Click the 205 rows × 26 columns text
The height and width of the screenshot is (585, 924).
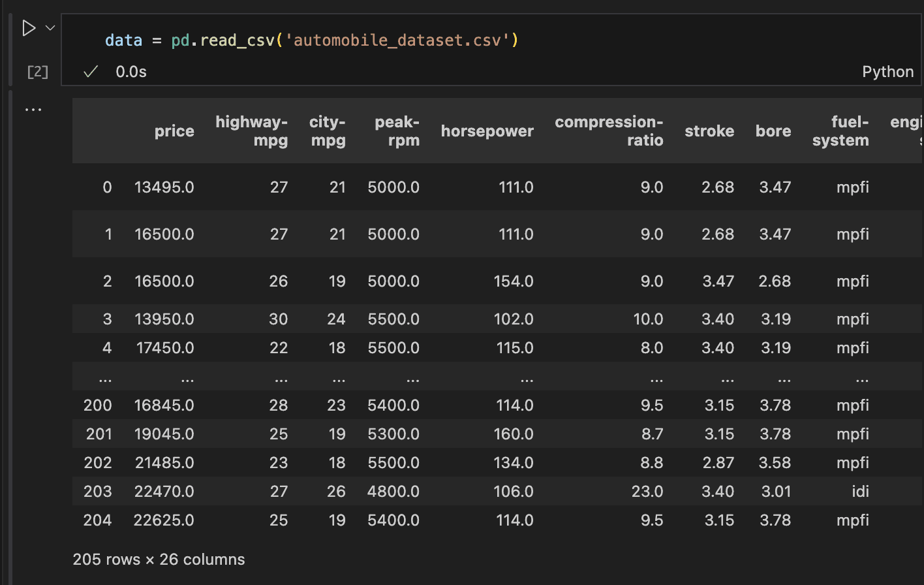pyautogui.click(x=159, y=559)
